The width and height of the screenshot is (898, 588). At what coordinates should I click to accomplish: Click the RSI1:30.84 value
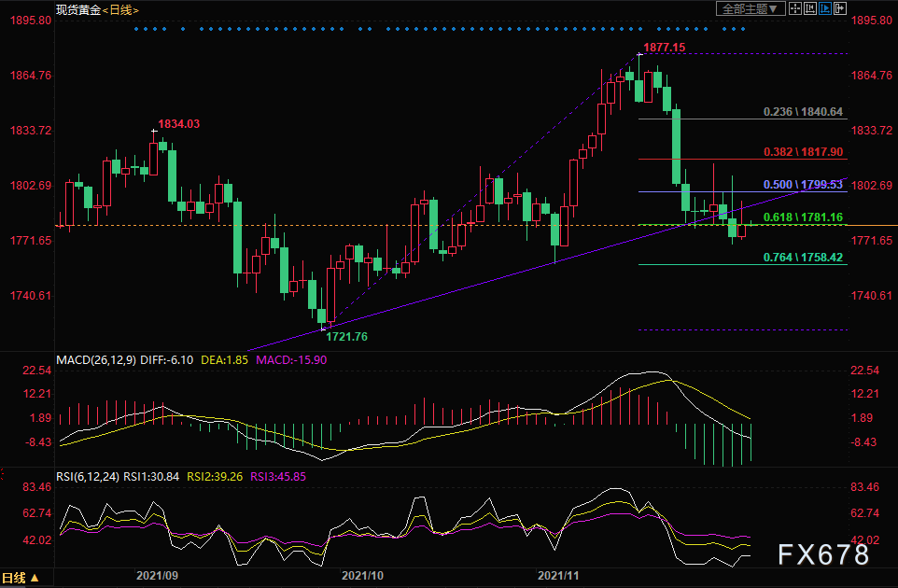pos(151,476)
